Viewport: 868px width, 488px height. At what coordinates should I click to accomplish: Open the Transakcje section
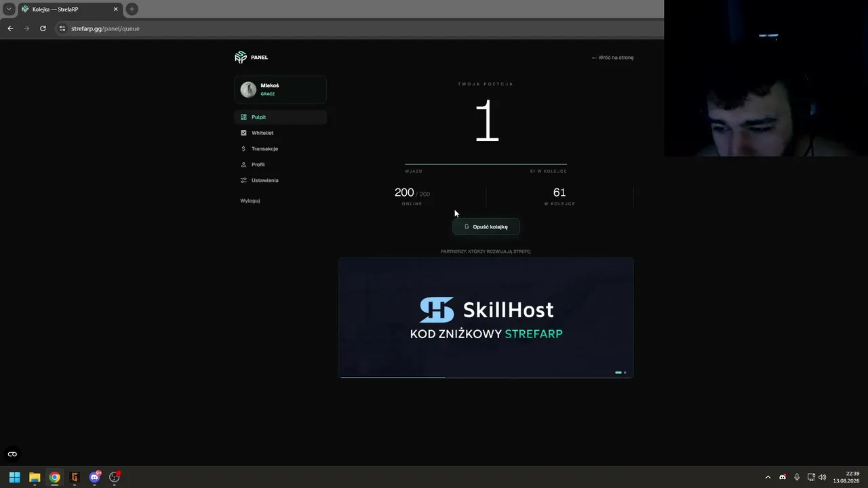280,148
